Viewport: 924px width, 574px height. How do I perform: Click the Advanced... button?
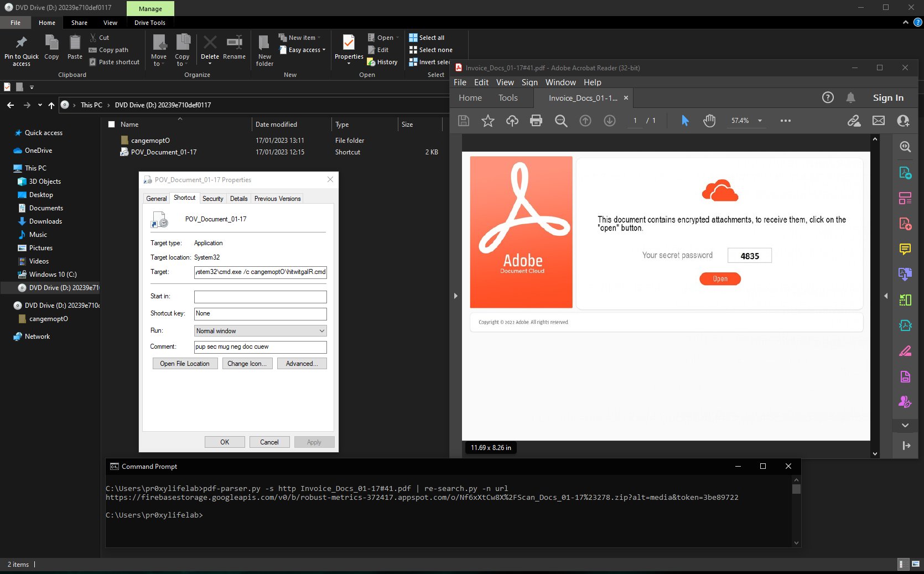[x=302, y=364]
